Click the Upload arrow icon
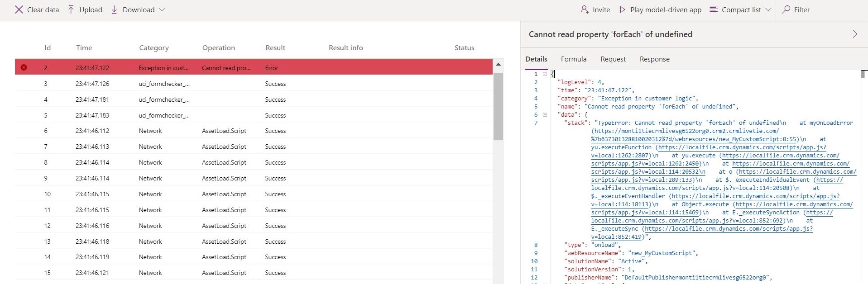The image size is (868, 284). tap(71, 9)
